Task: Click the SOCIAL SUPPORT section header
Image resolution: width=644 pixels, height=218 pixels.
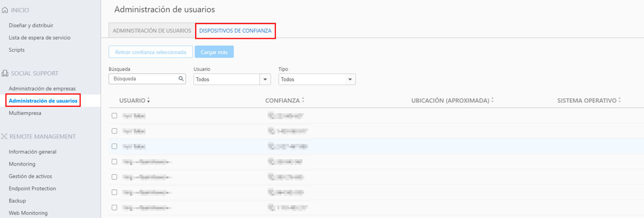Action: (x=35, y=74)
